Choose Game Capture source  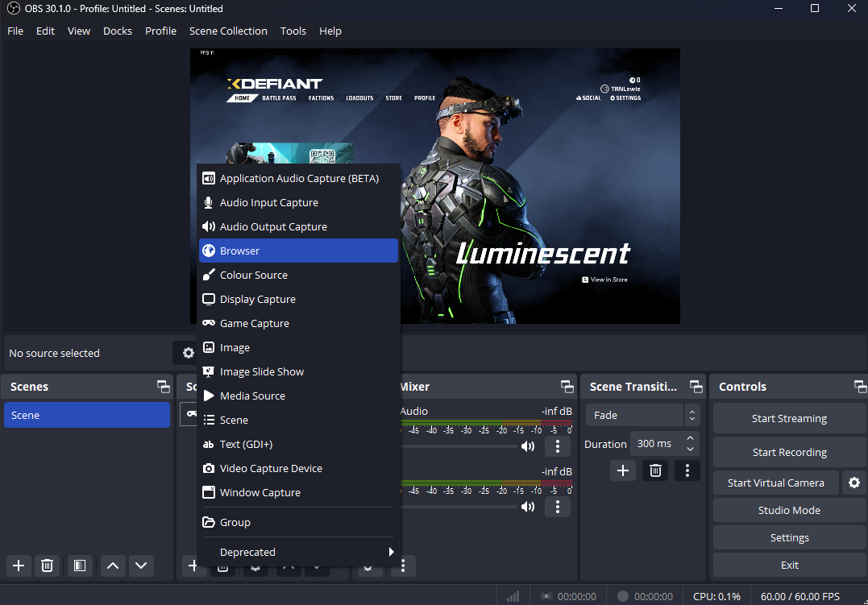[x=298, y=323]
